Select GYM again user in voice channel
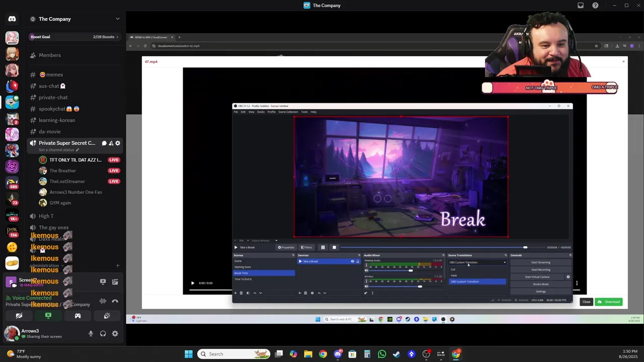This screenshot has height=362, width=644. (x=79, y=203)
